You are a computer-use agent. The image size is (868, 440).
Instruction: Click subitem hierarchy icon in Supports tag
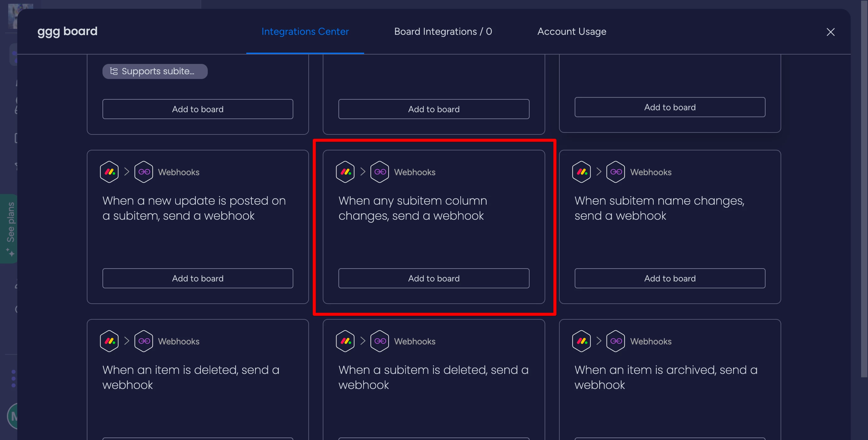click(x=114, y=71)
